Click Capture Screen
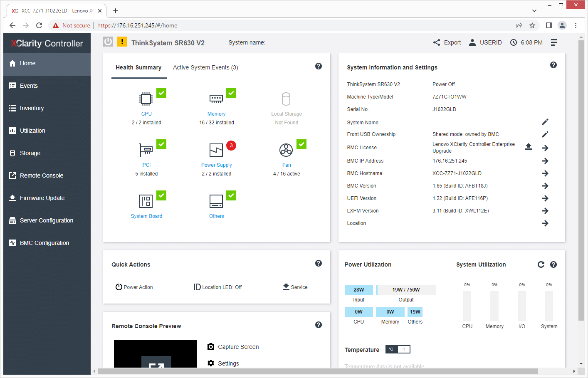588x378 pixels. [x=233, y=347]
